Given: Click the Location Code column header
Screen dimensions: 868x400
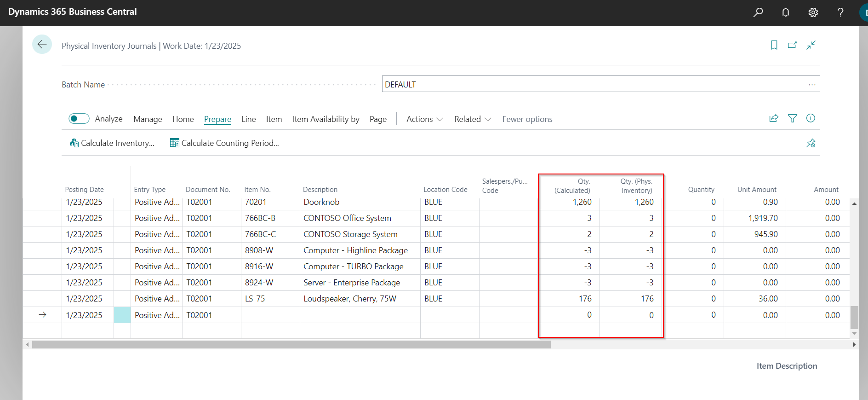Looking at the screenshot, I should click(x=445, y=190).
